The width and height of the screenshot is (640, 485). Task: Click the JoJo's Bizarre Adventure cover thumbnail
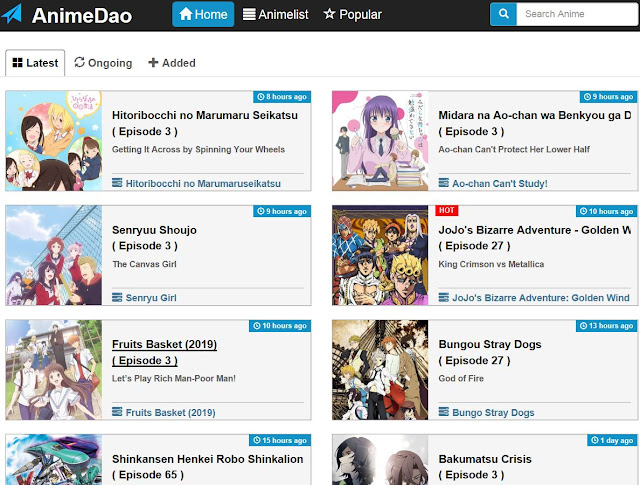[380, 255]
